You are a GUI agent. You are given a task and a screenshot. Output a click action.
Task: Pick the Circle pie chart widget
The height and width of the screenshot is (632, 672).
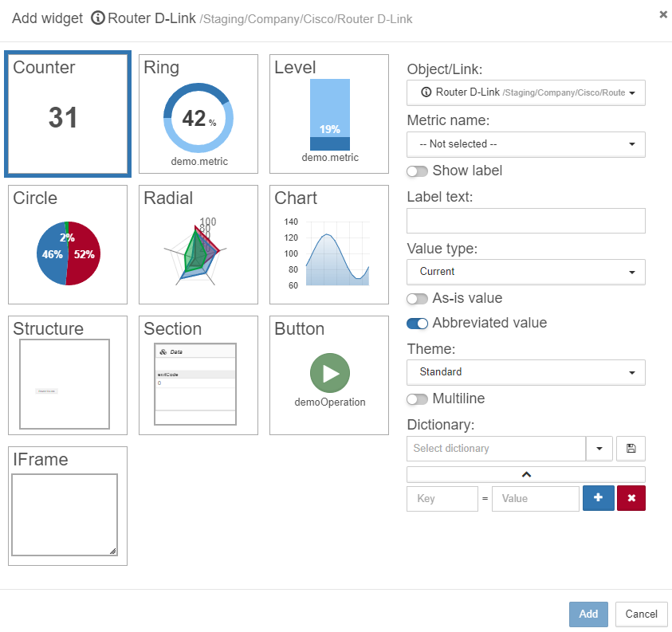[68, 245]
